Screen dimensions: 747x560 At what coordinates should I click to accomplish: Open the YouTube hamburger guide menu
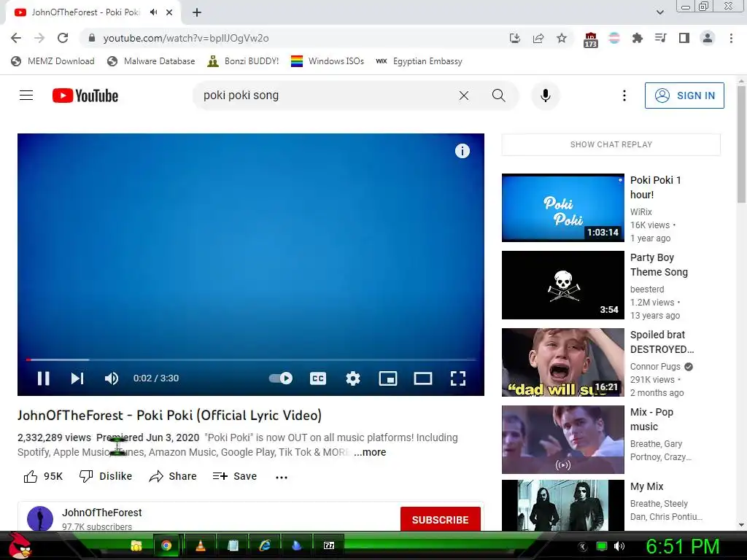[26, 96]
